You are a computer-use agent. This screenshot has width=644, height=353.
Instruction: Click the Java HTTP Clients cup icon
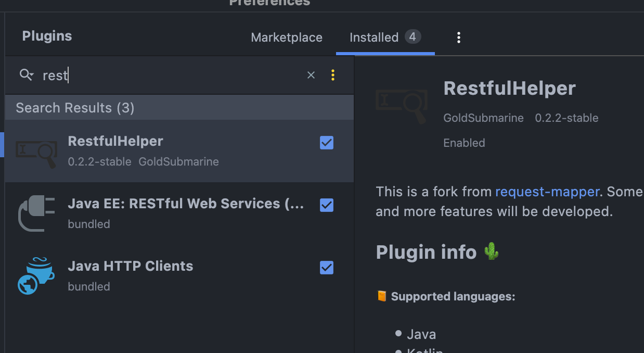(36, 275)
